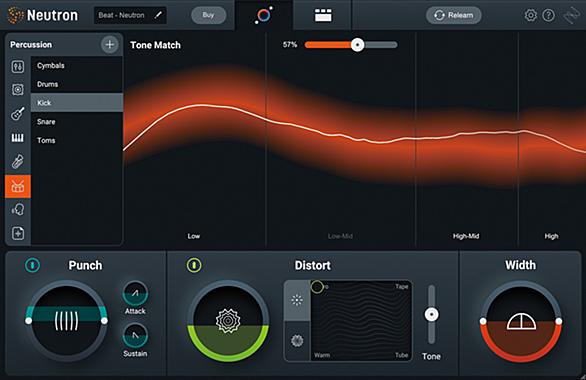Click the Width amount main dial
This screenshot has width=586, height=380.
point(521,321)
